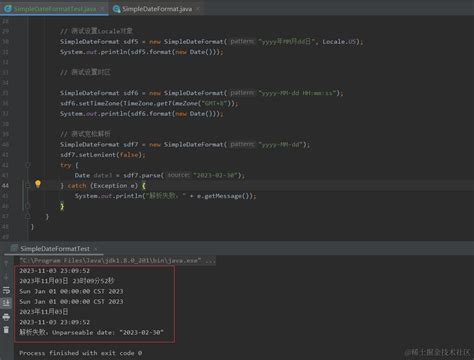Image resolution: width=474 pixels, height=360 pixels.
Task: Click the 'try {' keyword line
Action: 69,165
